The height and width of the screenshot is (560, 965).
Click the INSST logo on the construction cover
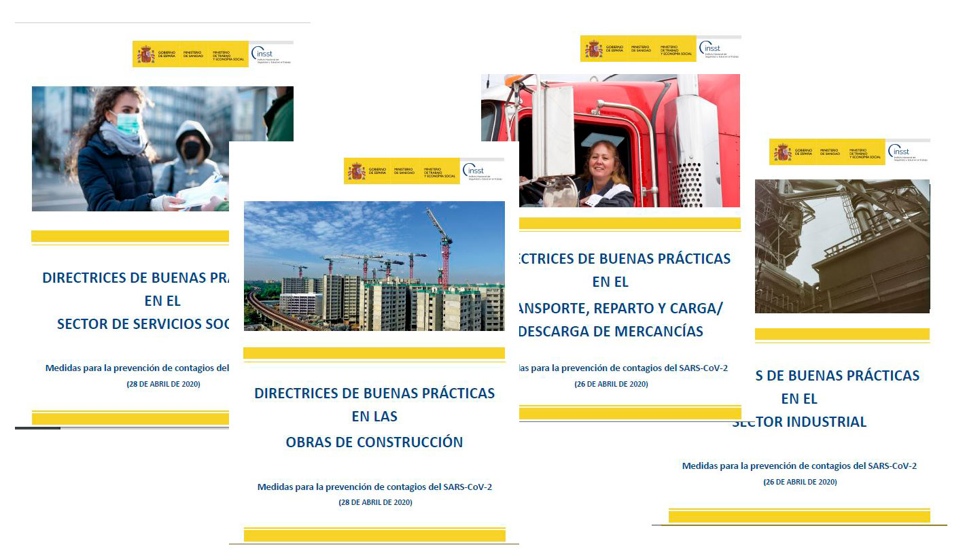(x=482, y=171)
